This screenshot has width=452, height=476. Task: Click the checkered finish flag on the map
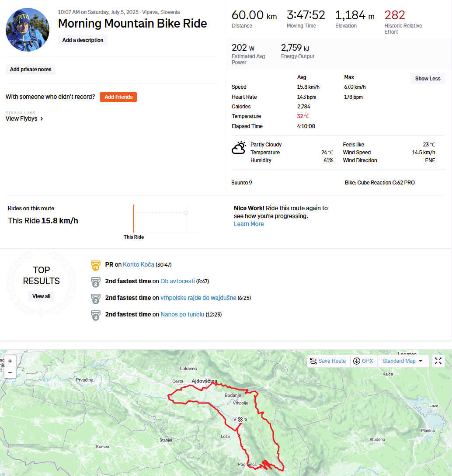tap(240, 420)
